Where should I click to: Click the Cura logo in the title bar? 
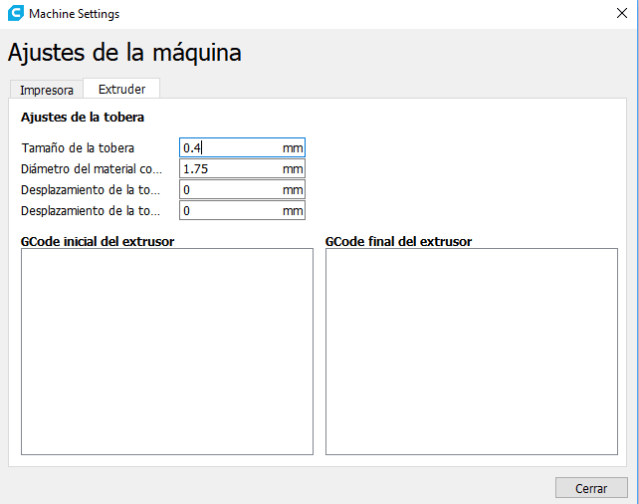(x=14, y=15)
